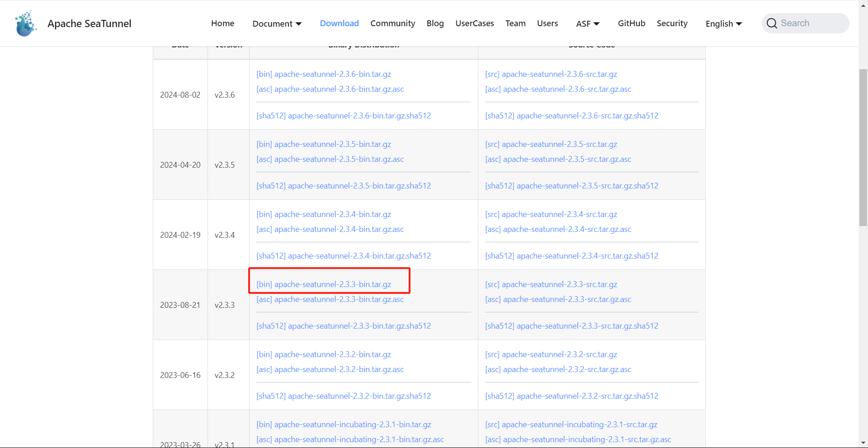The image size is (868, 448).
Task: Download apache-seatunnel-incubating-2.3.1-src.tar.gz
Action: (x=571, y=424)
